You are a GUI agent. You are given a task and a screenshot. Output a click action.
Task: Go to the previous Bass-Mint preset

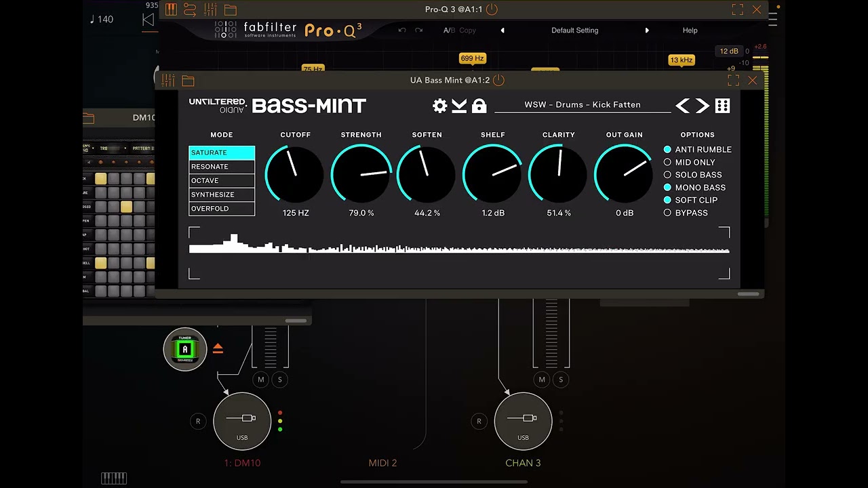pos(682,106)
